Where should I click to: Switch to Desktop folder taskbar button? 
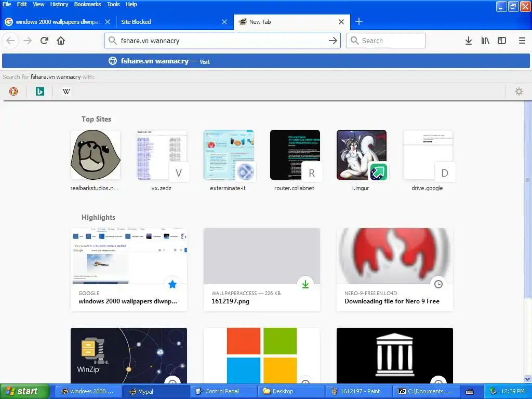click(290, 392)
